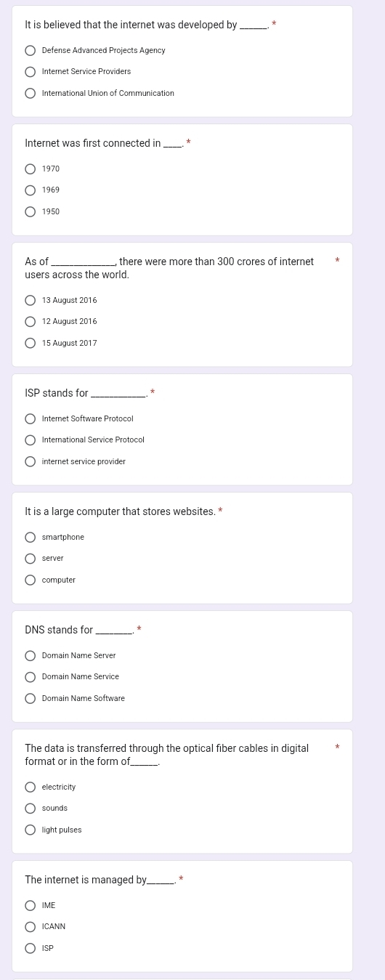Screen dimensions: 385x980
Task: Choose Internet Service Providers answer
Action: [31, 72]
